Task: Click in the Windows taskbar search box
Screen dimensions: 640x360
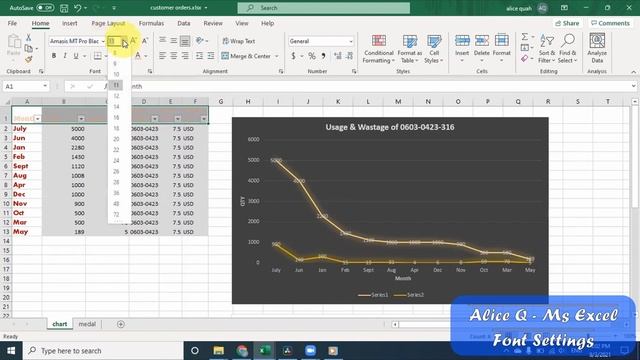Action: tap(103, 351)
